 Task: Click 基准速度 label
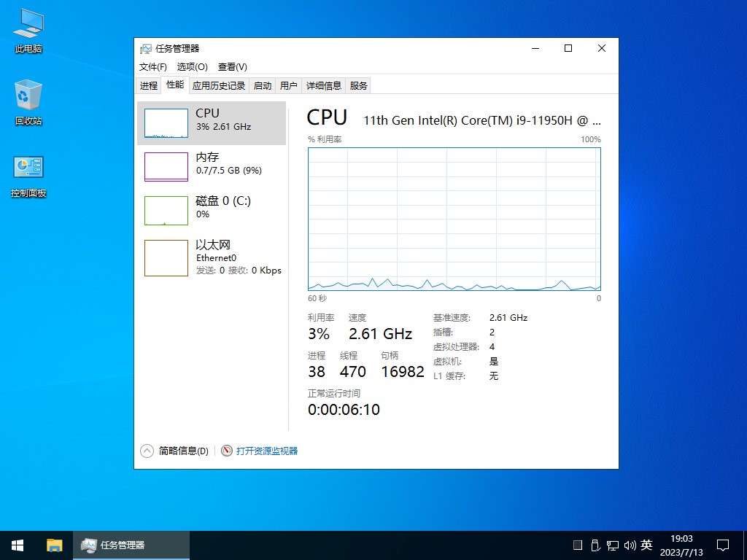tap(452, 318)
